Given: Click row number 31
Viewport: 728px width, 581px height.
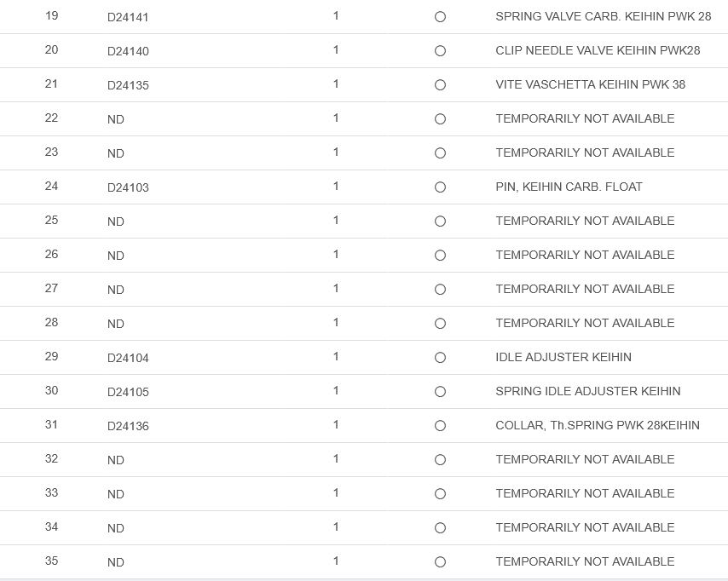Looking at the screenshot, I should tap(52, 424).
